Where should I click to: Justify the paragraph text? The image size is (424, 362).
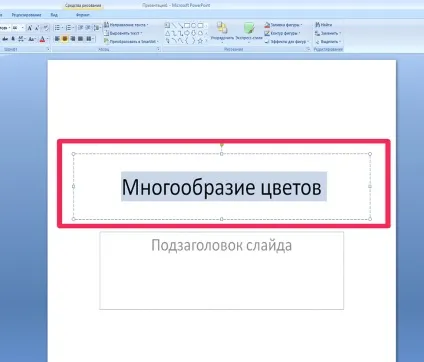click(80, 39)
